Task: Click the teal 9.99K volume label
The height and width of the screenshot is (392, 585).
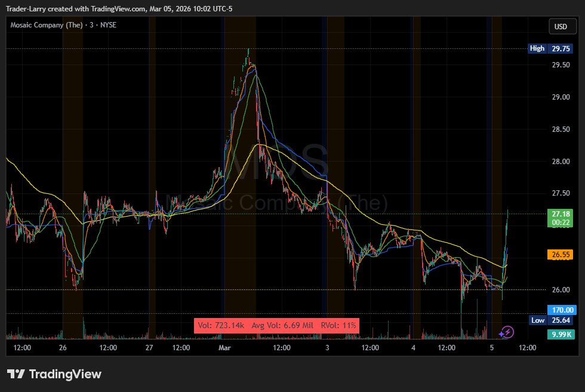Action: (x=560, y=334)
